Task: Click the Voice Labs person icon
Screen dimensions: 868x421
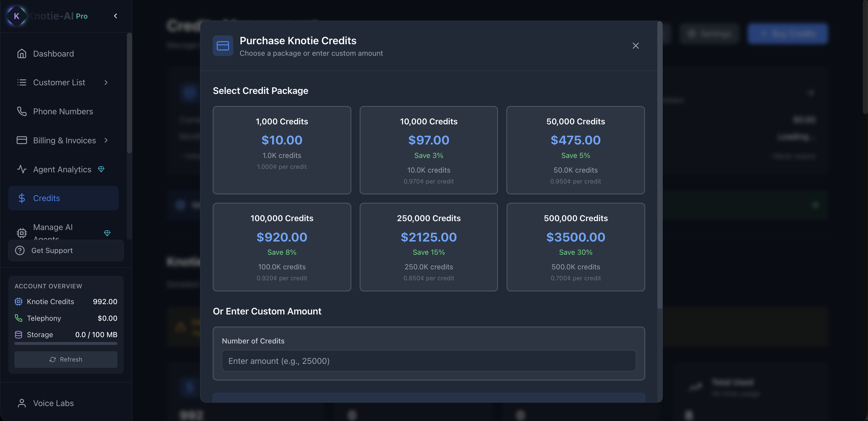Action: 22,403
